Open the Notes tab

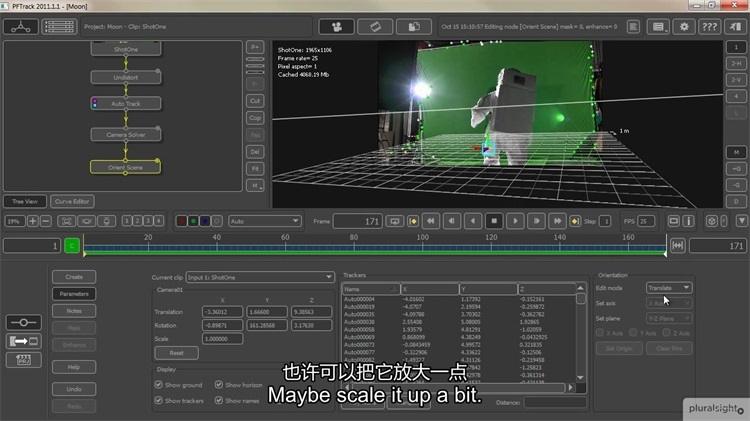click(x=74, y=311)
